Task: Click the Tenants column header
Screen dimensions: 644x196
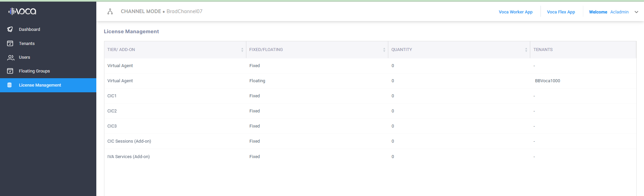Action: [x=543, y=50]
